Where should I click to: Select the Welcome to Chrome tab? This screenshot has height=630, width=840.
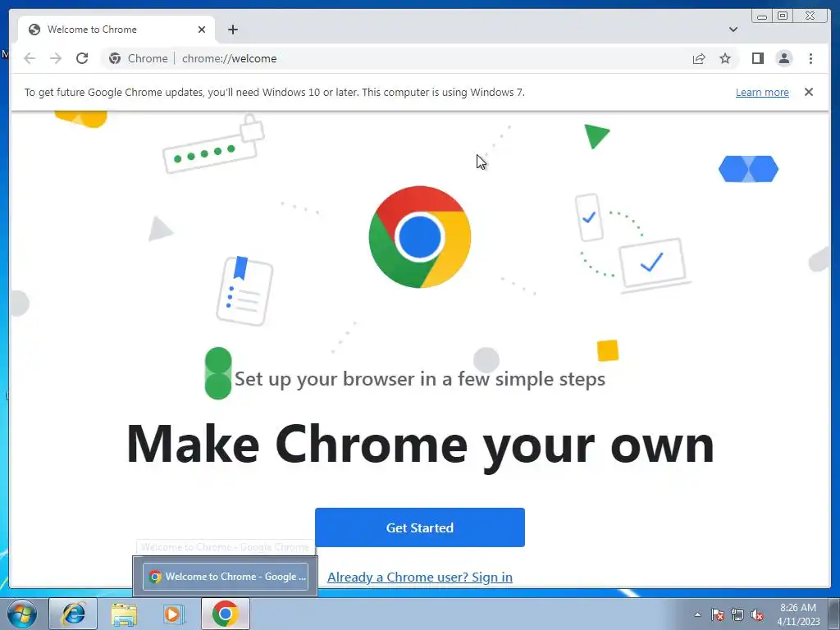tap(116, 30)
